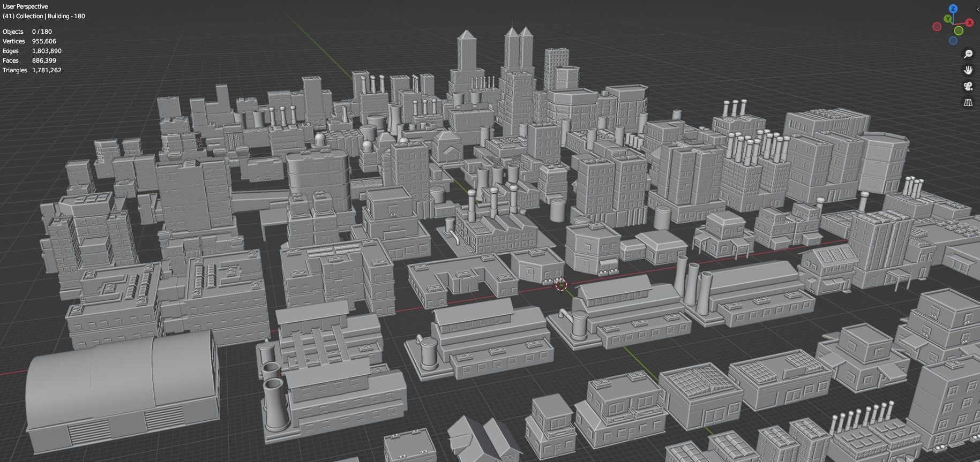Click the '(41) Collection | Building - 180' text

44,16
